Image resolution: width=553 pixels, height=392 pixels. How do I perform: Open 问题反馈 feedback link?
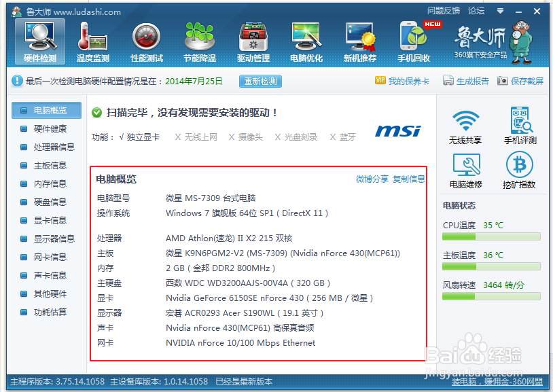(x=444, y=11)
